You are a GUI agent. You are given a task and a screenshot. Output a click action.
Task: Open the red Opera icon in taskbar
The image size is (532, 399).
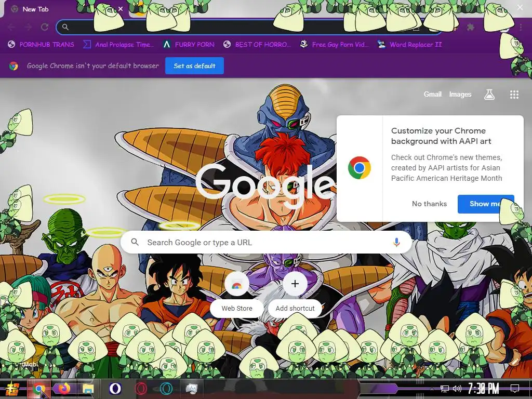pos(141,389)
